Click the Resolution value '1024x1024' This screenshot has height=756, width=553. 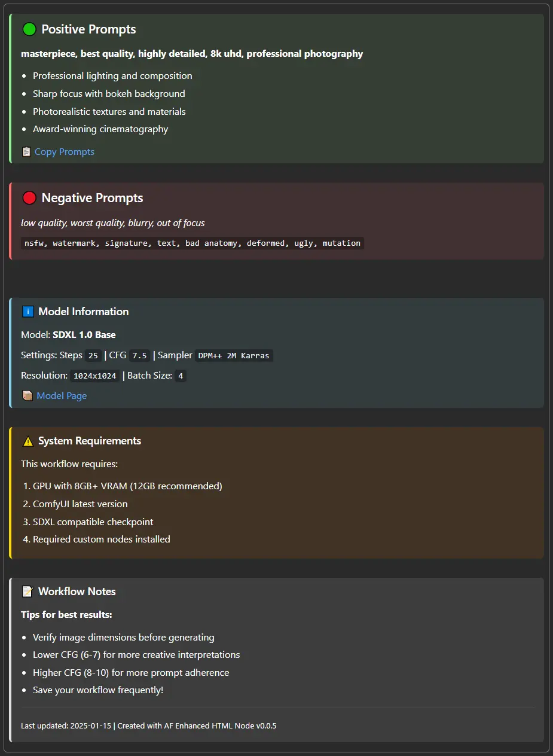tap(94, 376)
